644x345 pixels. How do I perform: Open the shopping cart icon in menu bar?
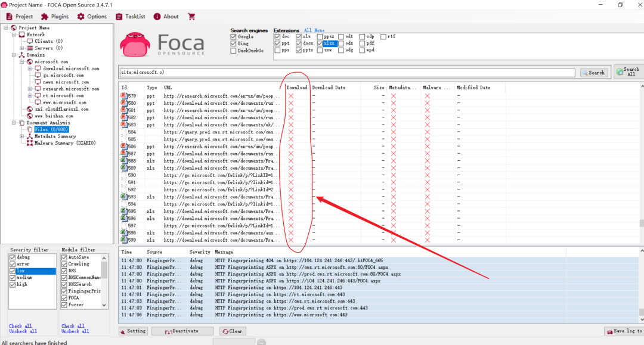[191, 17]
